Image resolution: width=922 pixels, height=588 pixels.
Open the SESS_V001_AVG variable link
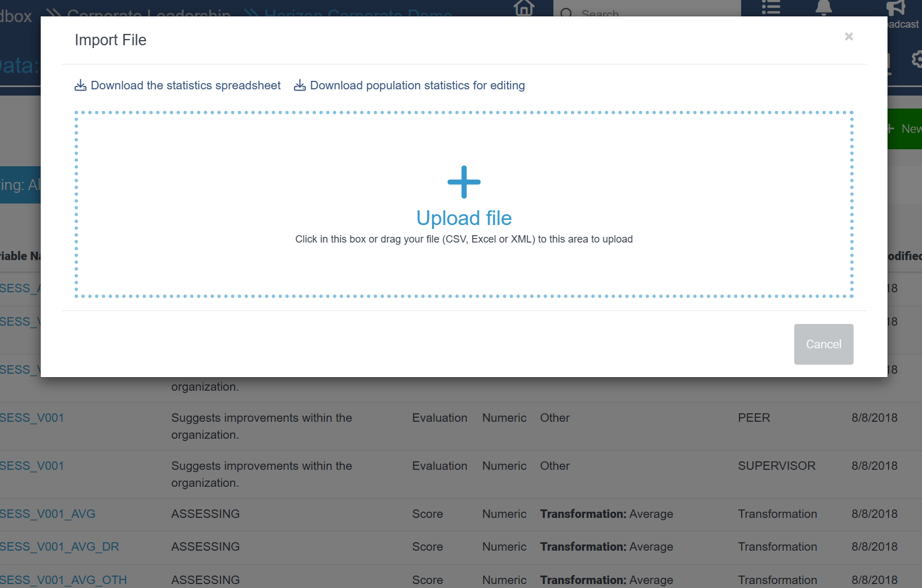coord(47,514)
